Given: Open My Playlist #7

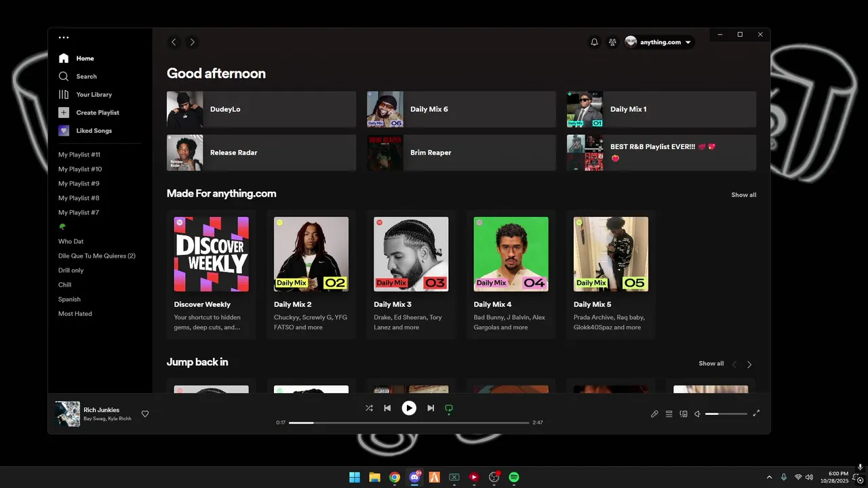Looking at the screenshot, I should 79,213.
